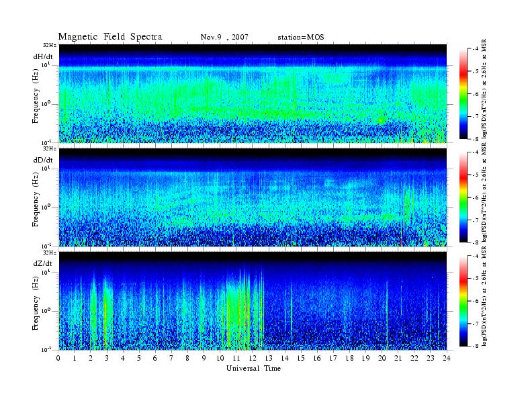This screenshot has height=411, width=532.
Task: Click the "Magnetic Field Spectra" title
Action: point(110,37)
